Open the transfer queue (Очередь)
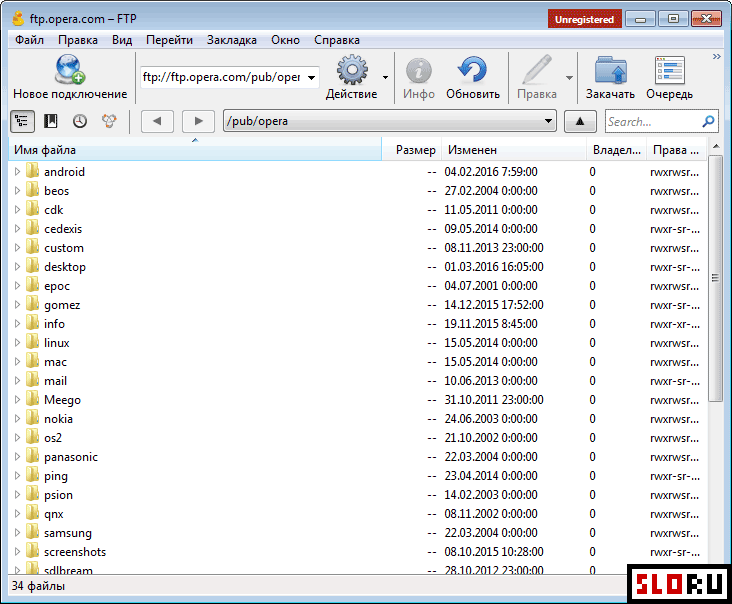 point(669,78)
